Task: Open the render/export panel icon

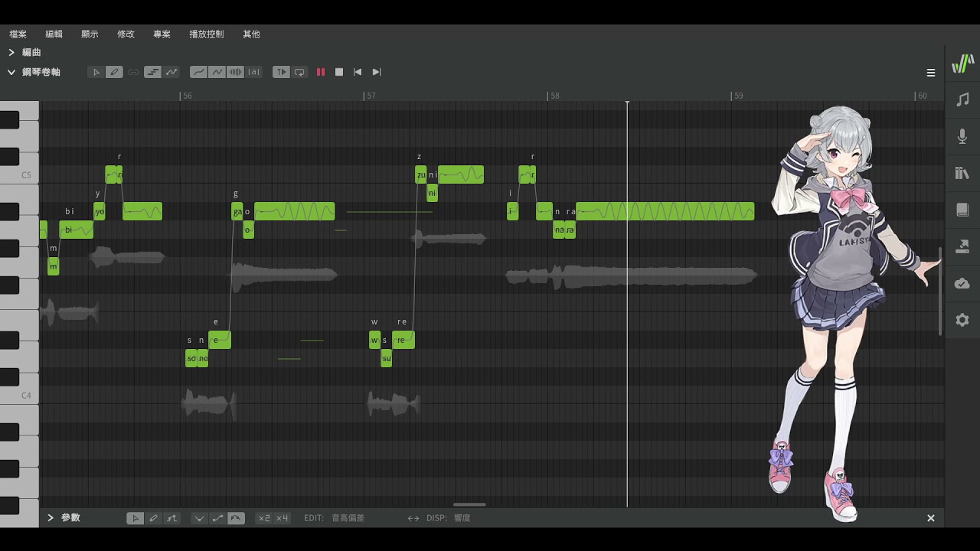Action: click(962, 246)
